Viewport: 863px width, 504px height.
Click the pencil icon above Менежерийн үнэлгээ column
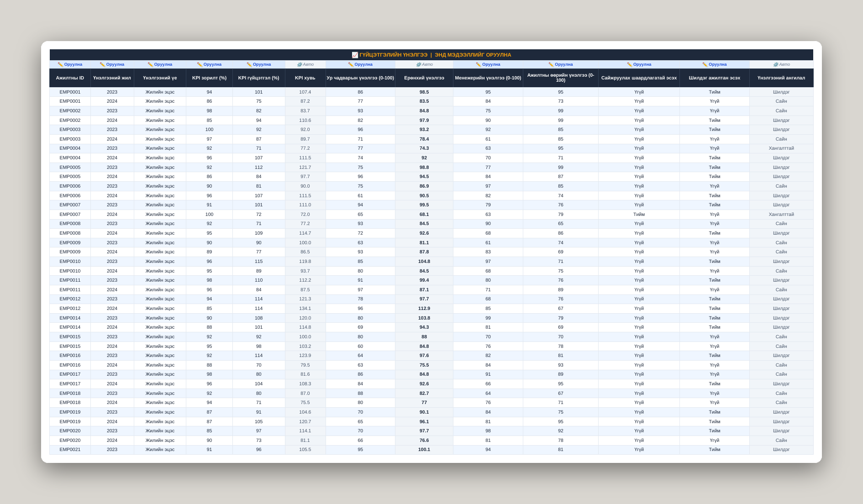479,65
